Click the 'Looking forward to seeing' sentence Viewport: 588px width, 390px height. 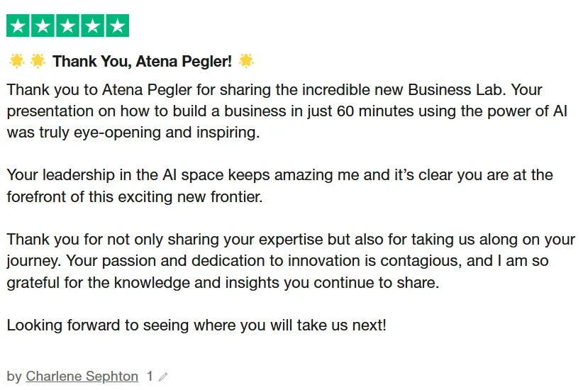click(x=196, y=326)
